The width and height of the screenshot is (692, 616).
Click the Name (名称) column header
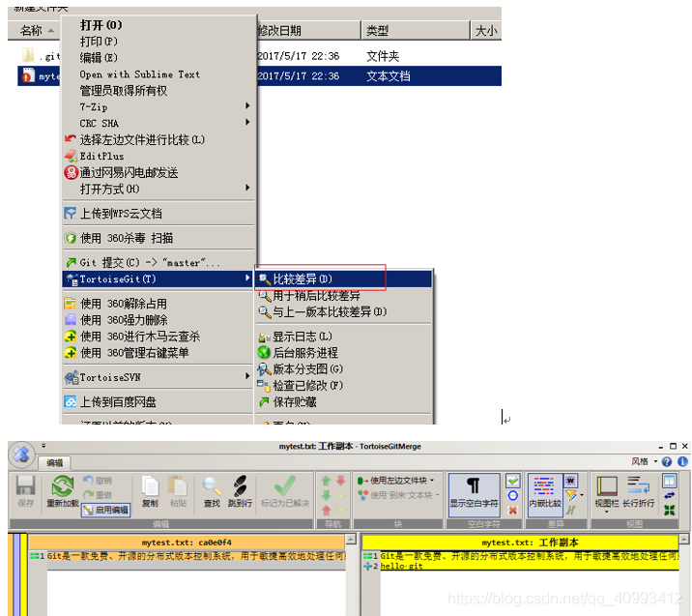34,31
